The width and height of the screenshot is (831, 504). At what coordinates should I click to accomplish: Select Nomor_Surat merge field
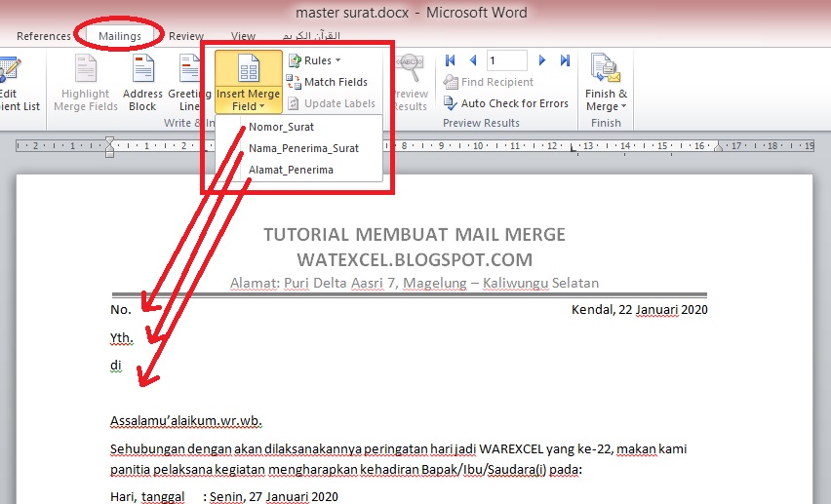click(282, 127)
